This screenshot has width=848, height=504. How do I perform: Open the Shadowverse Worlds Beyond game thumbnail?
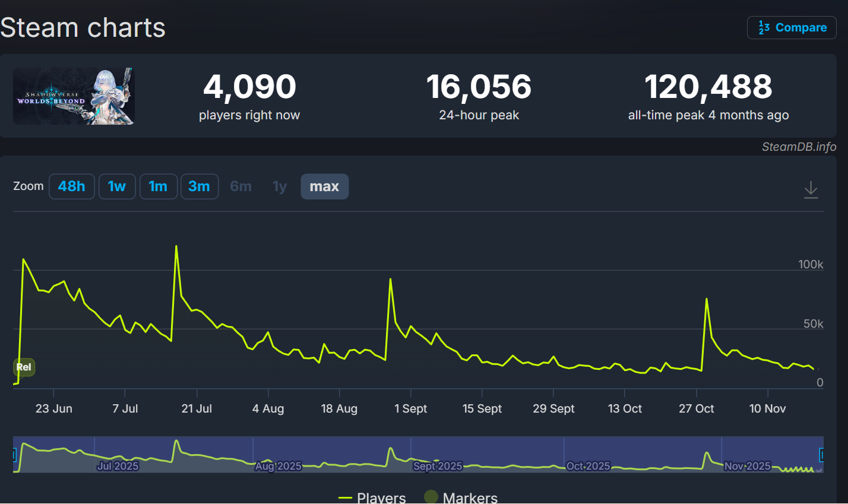74,96
